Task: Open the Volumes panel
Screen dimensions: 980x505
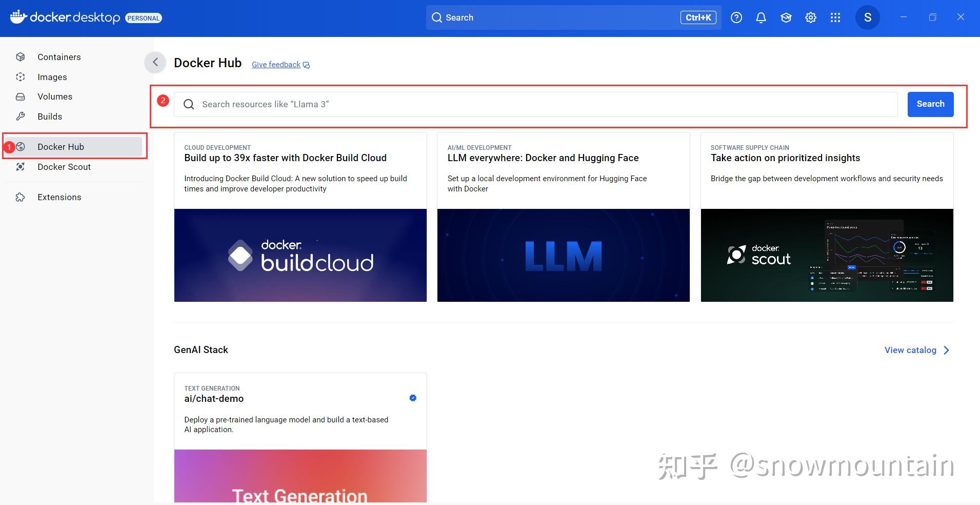Action: point(55,96)
